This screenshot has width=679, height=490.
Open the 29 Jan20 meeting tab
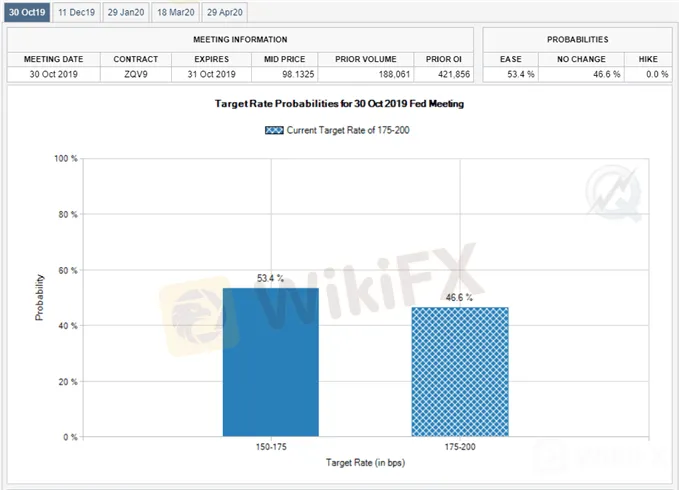click(x=125, y=13)
